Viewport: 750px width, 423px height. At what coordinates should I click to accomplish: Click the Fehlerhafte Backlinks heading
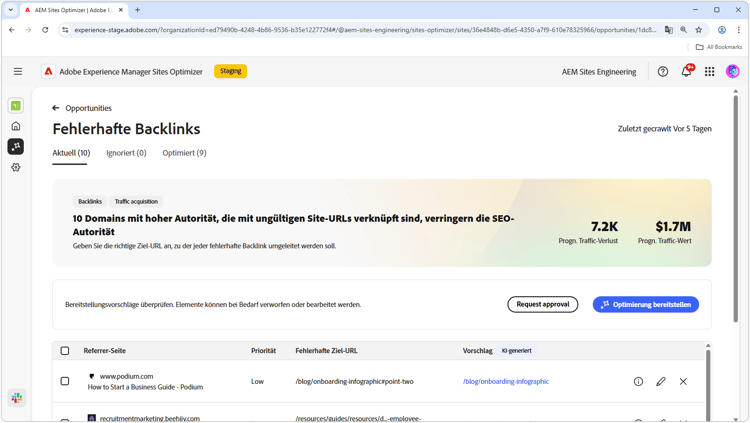point(126,129)
